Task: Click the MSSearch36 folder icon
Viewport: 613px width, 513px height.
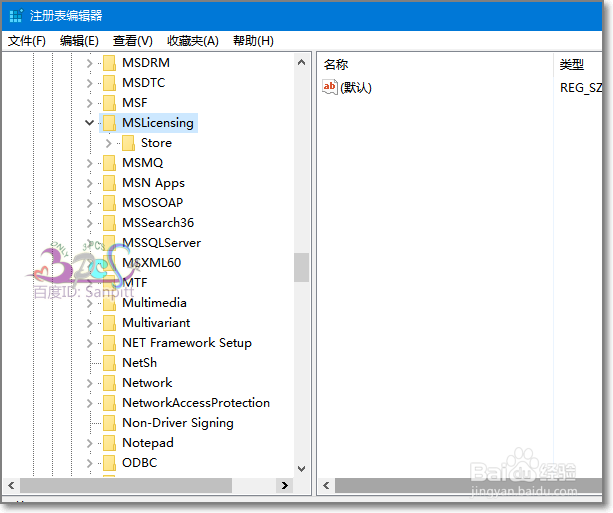Action: tap(109, 223)
